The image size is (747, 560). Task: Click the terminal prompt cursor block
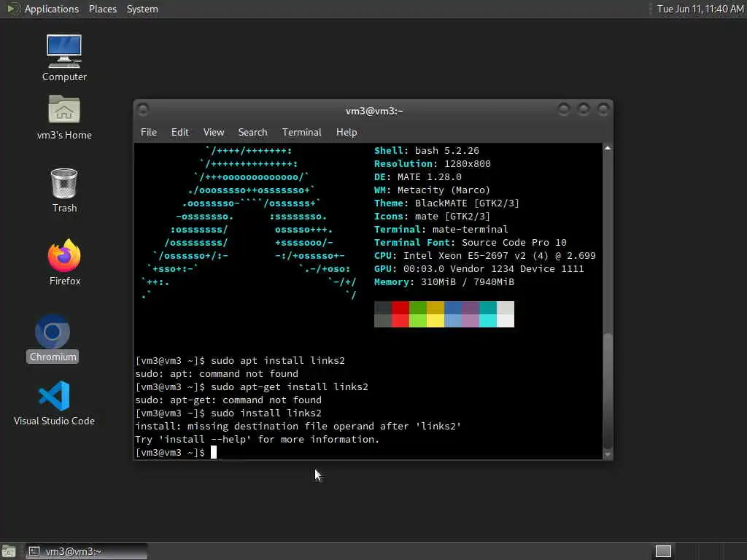[214, 452]
